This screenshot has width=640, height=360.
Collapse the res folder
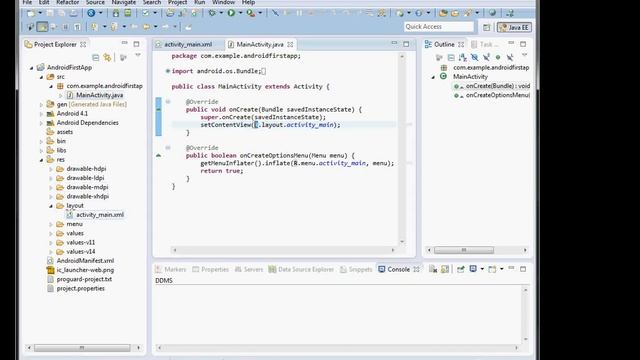[x=41, y=160]
